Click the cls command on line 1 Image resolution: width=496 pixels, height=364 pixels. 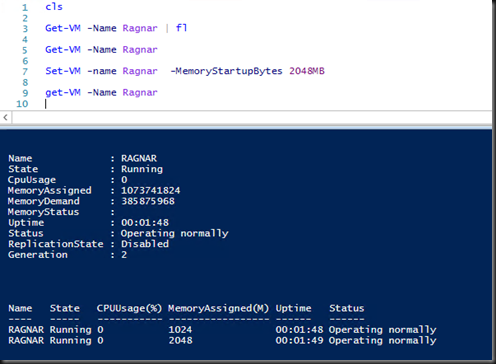(x=54, y=7)
